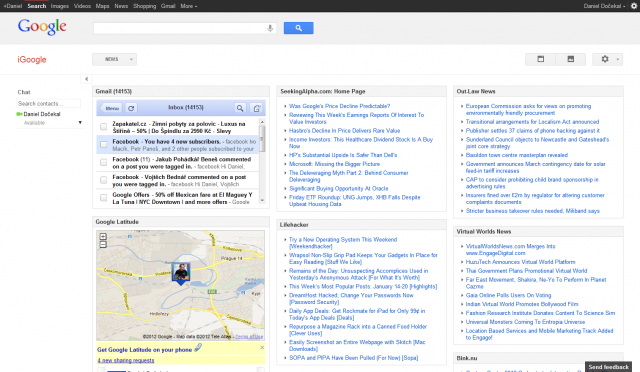Click the Out-Law News gadget title

click(476, 91)
